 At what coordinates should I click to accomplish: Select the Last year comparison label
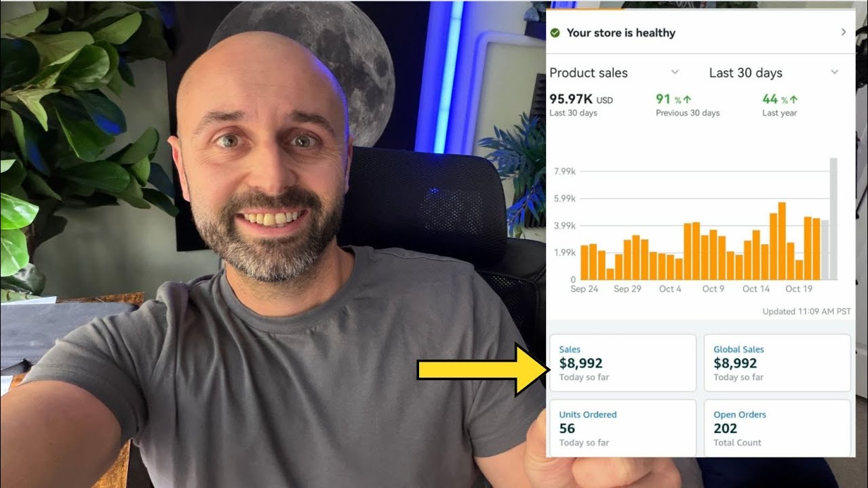780,113
